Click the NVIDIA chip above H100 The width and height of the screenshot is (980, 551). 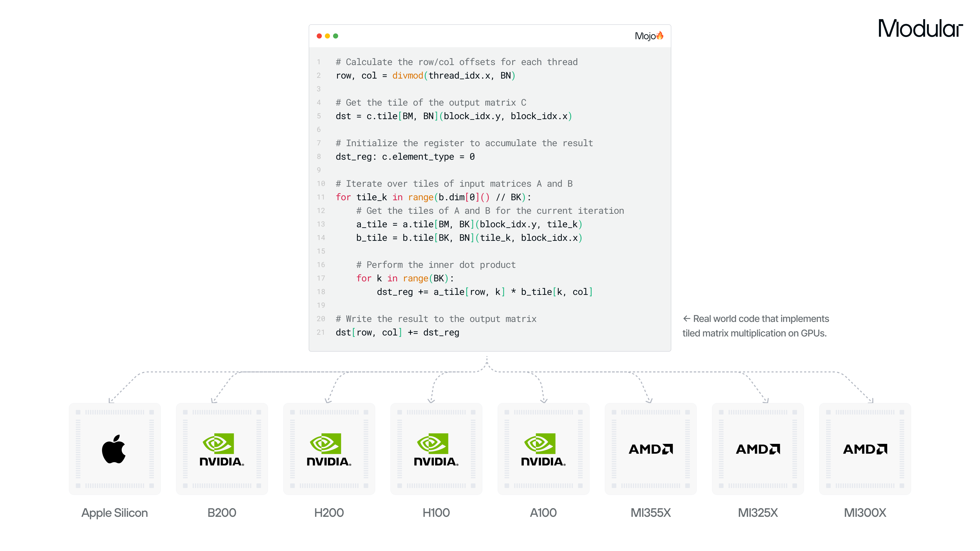tap(436, 449)
